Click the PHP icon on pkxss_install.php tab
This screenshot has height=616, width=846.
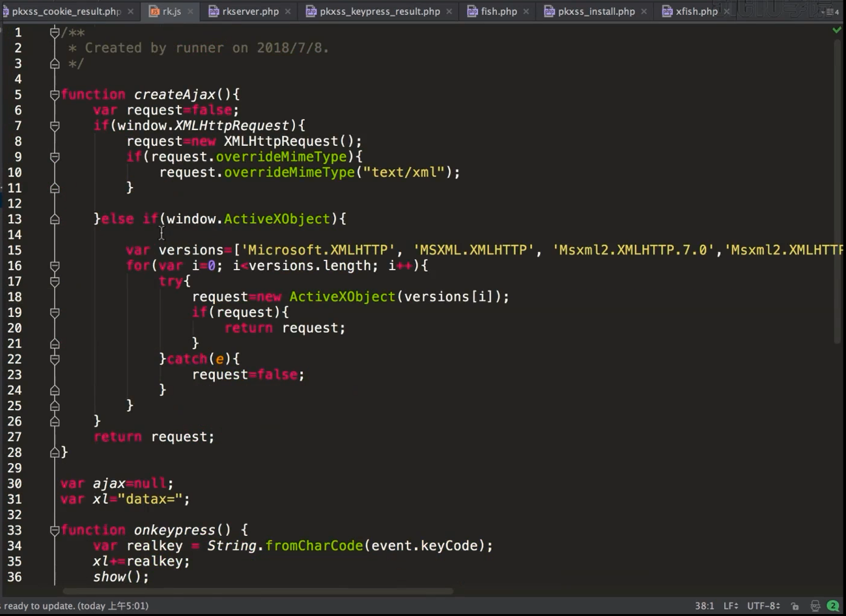coord(550,11)
